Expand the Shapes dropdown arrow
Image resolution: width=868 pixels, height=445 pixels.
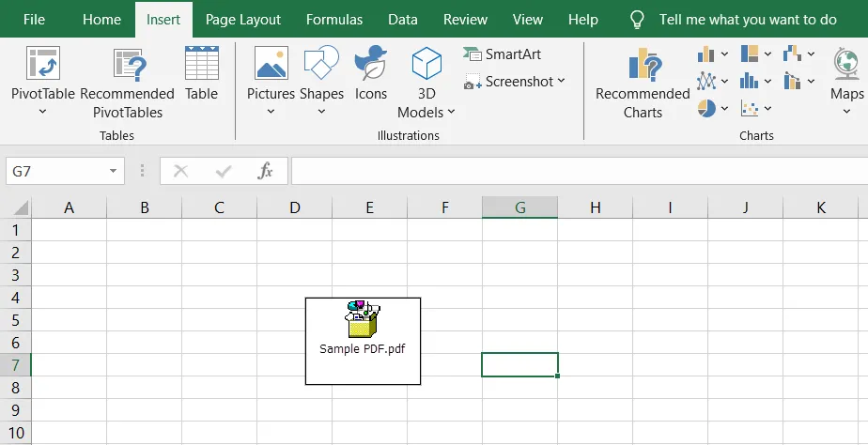[321, 112]
